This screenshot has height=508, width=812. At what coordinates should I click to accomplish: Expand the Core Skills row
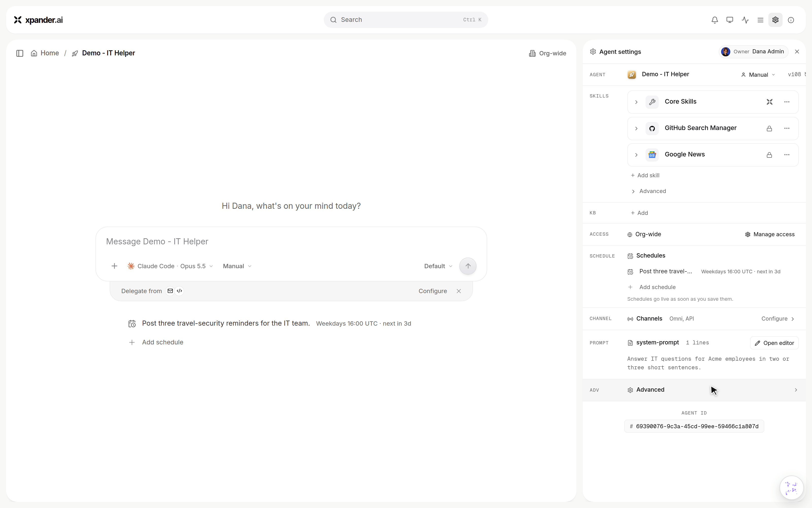click(636, 102)
